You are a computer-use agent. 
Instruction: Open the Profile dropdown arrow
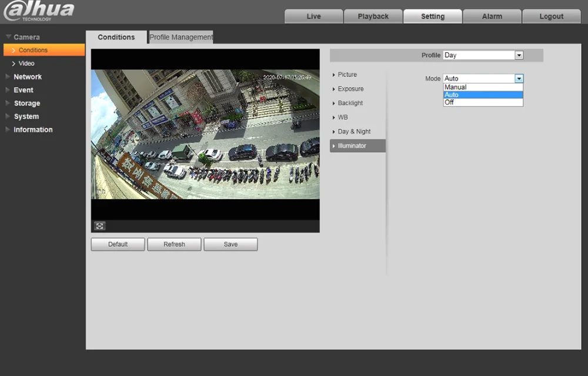519,55
